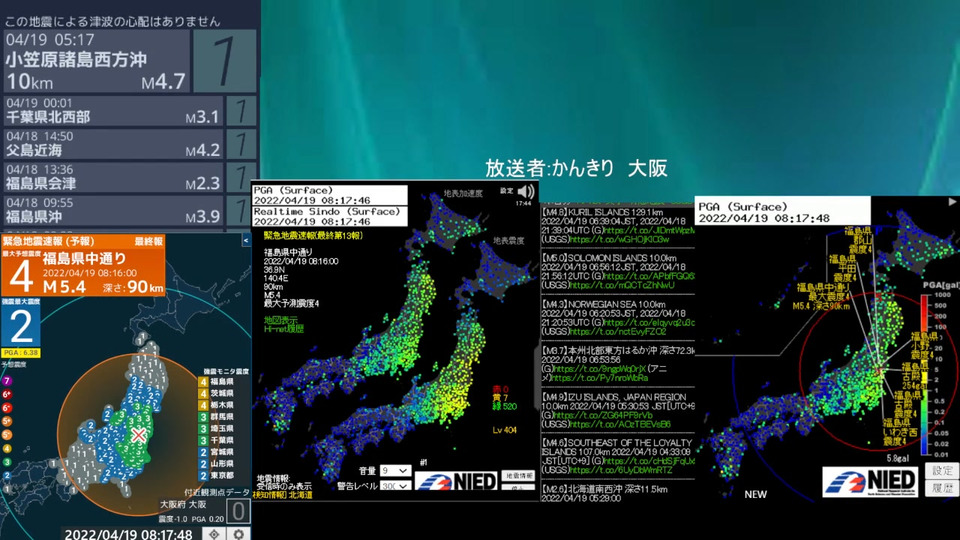Select the 千葉県北西部 M3.1 history entry
This screenshot has height=540, width=960.
point(113,111)
